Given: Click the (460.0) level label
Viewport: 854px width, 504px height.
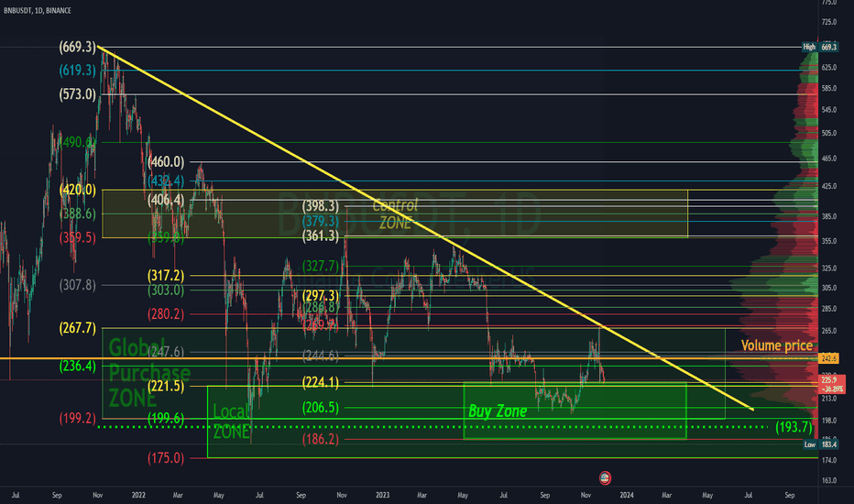Looking at the screenshot, I should pos(166,162).
